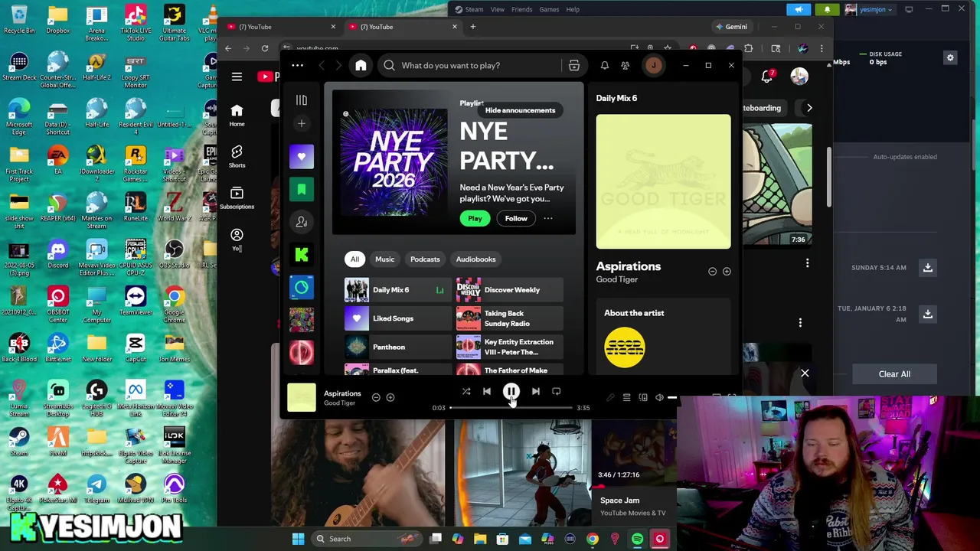980x551 pixels.
Task: Open Steam downloads settings gear
Action: (x=950, y=58)
